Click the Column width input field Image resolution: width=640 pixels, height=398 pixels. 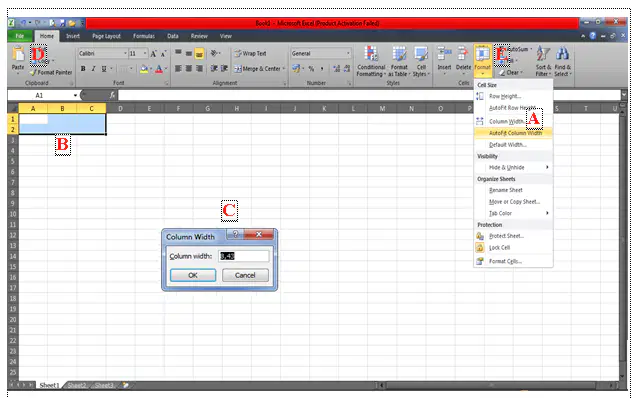244,256
